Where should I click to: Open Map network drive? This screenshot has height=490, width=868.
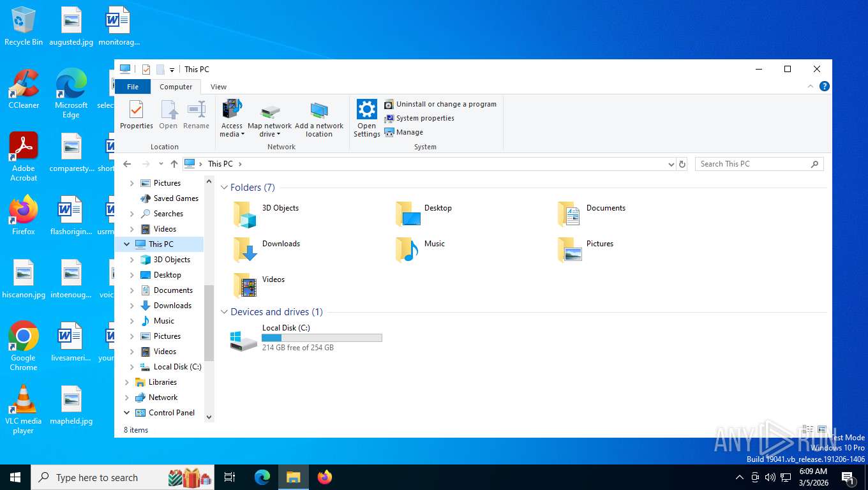(269, 118)
